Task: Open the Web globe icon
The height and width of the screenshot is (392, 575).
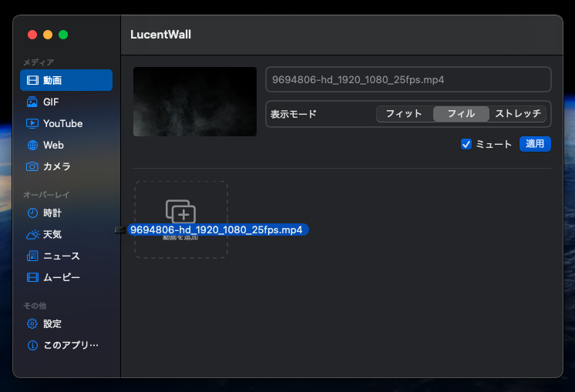Action: pos(32,145)
